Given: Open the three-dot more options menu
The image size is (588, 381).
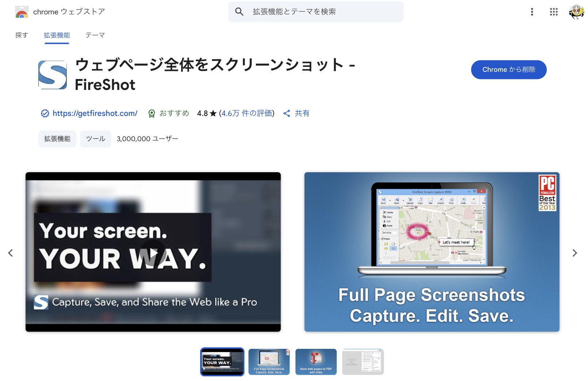Looking at the screenshot, I should pos(532,12).
